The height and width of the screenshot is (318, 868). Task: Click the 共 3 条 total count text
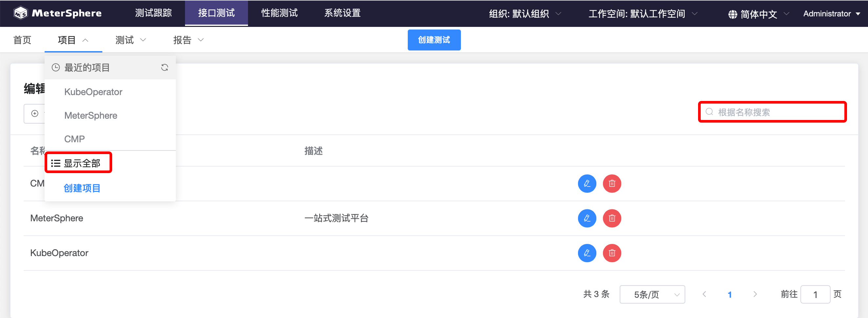(596, 294)
